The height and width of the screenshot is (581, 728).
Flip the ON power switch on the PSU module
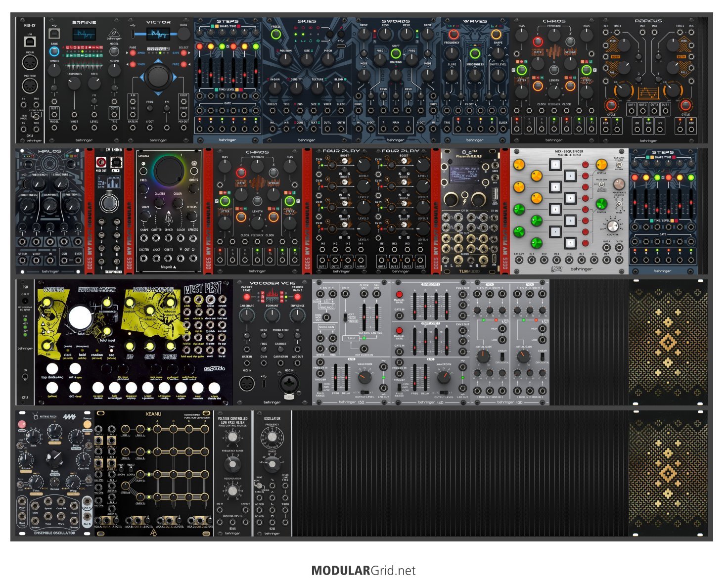25,377
